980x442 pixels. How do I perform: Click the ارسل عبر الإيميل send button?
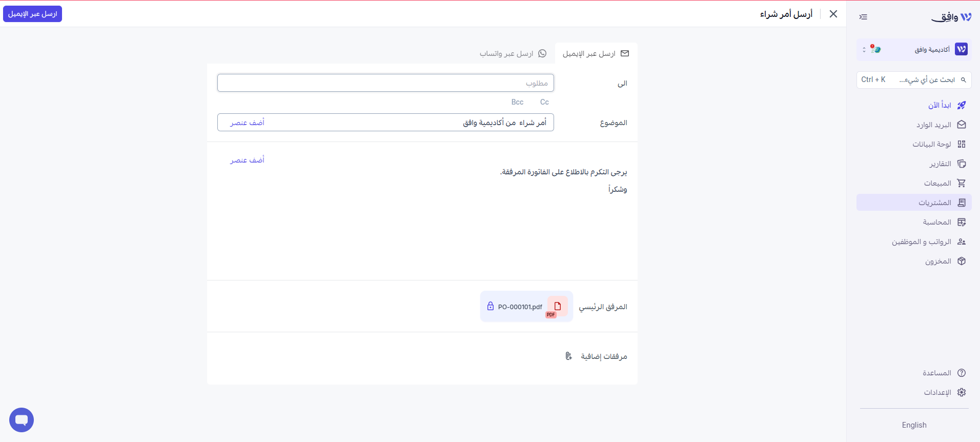coord(32,14)
